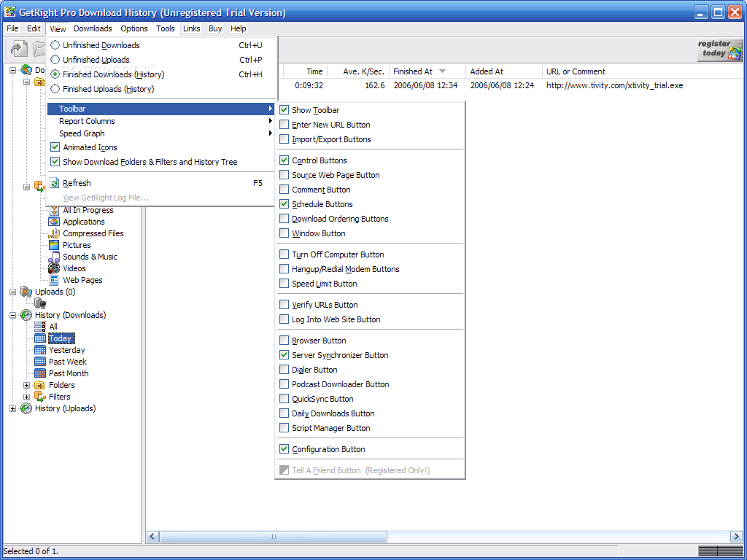Open the Report Columns submenu

88,121
